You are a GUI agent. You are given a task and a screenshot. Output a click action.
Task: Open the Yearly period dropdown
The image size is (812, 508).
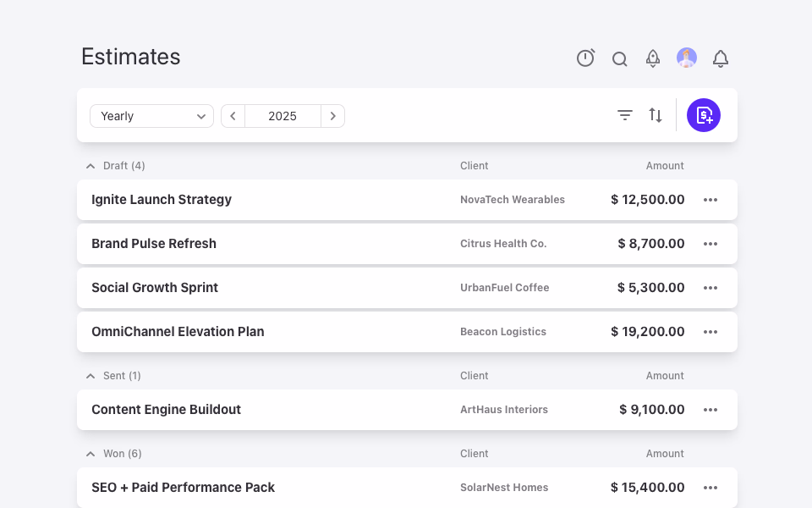tap(151, 116)
